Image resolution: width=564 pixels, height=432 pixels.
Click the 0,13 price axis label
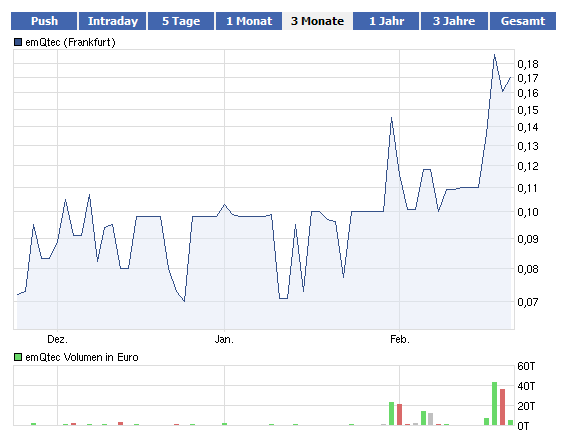pos(528,146)
